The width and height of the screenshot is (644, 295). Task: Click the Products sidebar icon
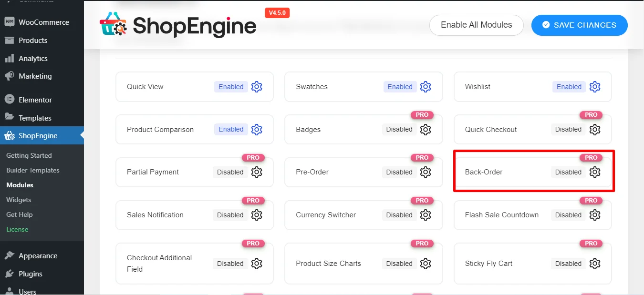[9, 41]
